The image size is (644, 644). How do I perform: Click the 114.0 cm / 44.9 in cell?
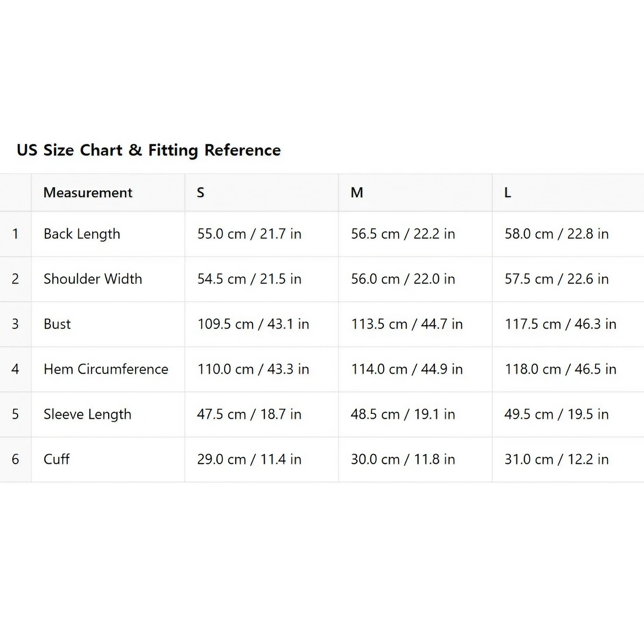415,369
